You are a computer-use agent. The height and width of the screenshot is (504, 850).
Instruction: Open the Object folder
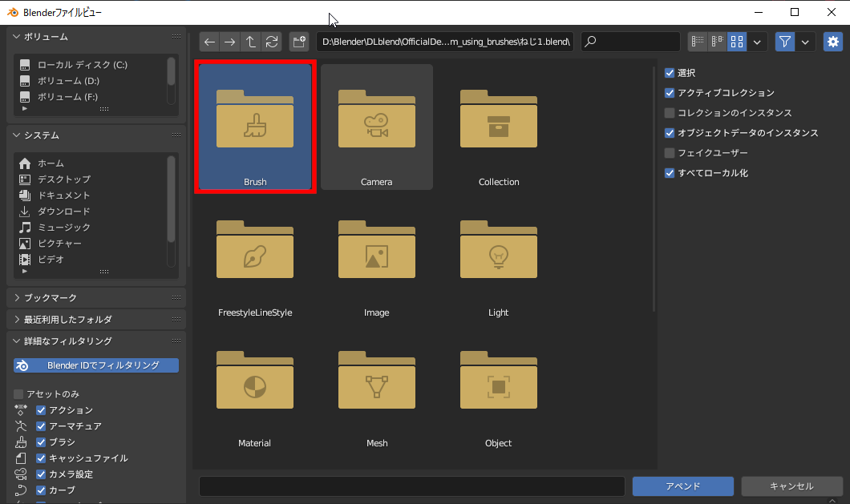[x=499, y=388]
